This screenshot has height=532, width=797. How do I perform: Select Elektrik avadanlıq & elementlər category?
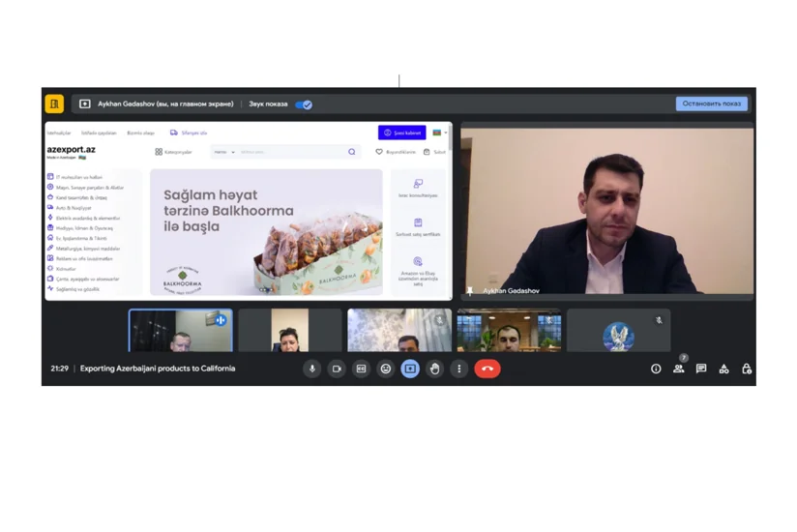point(83,218)
